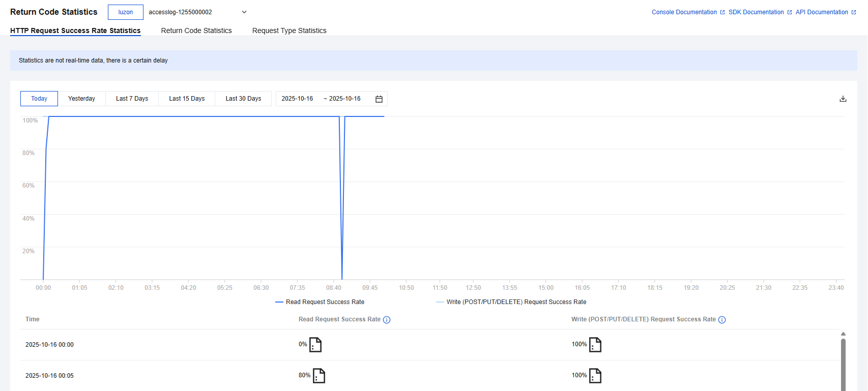Click the Return Code Statistics page title

tap(53, 12)
